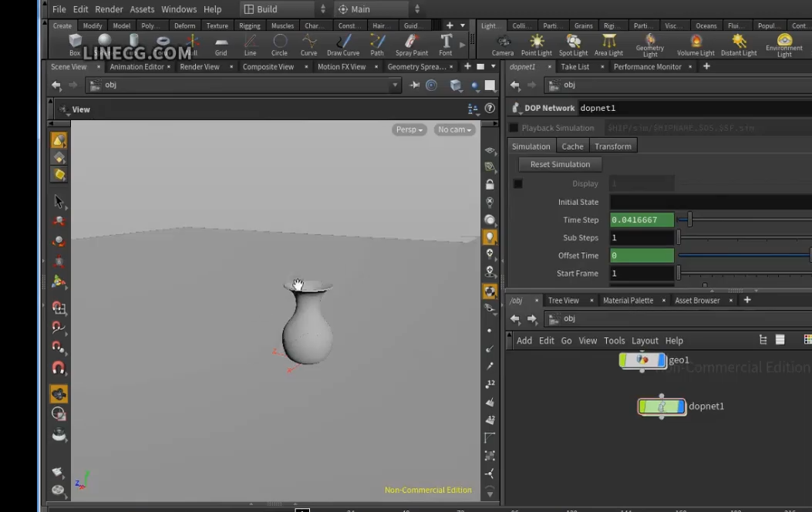Open the Persp viewport dropdown
The width and height of the screenshot is (812, 512).
tap(409, 130)
